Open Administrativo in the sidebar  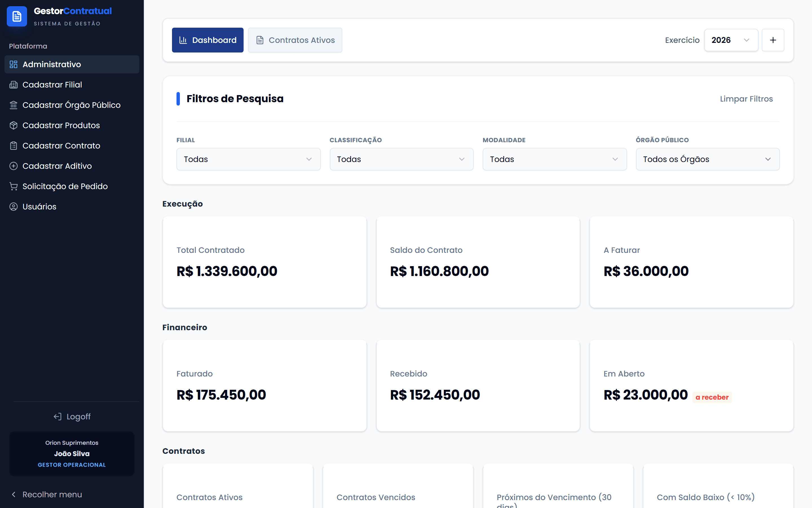(x=72, y=64)
